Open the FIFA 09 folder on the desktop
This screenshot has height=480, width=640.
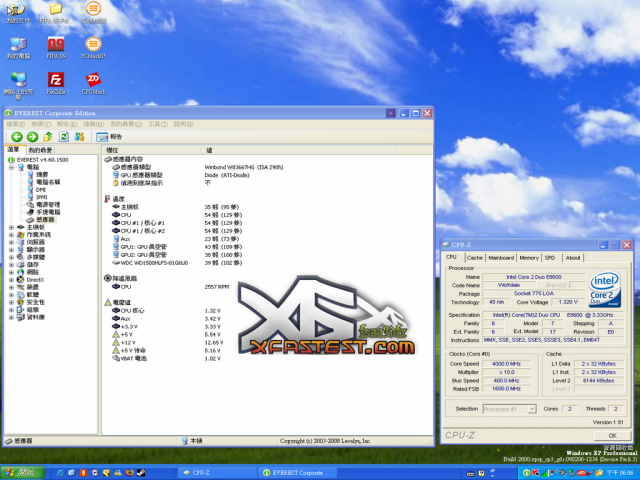pyautogui.click(x=54, y=12)
